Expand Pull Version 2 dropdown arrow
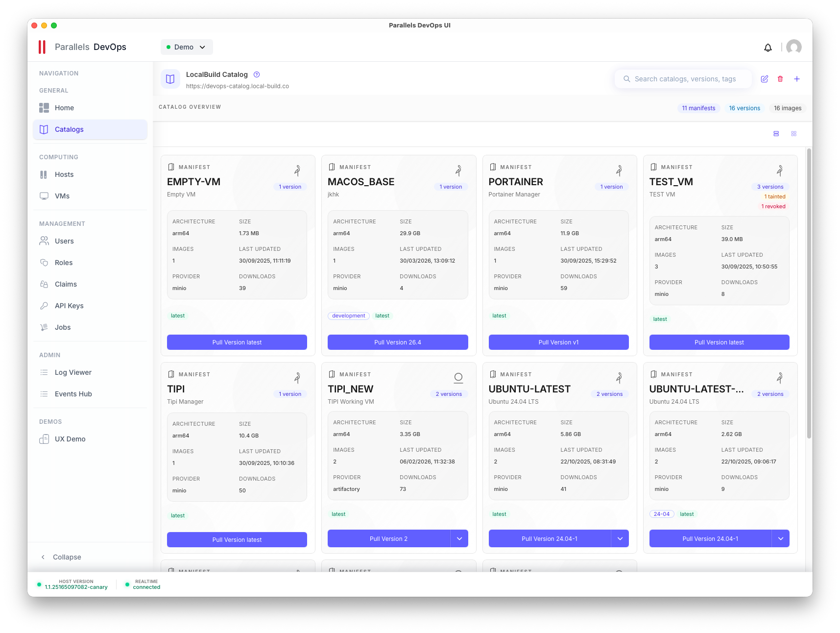Screen dimensions: 840x633 click(x=459, y=538)
